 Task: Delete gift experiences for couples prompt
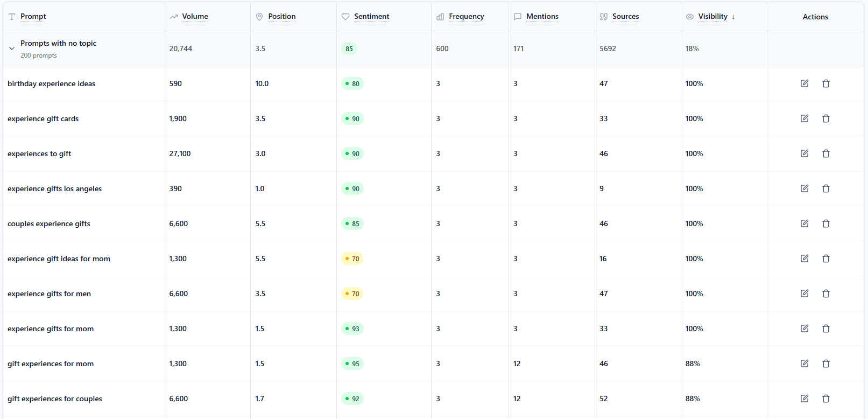(826, 399)
